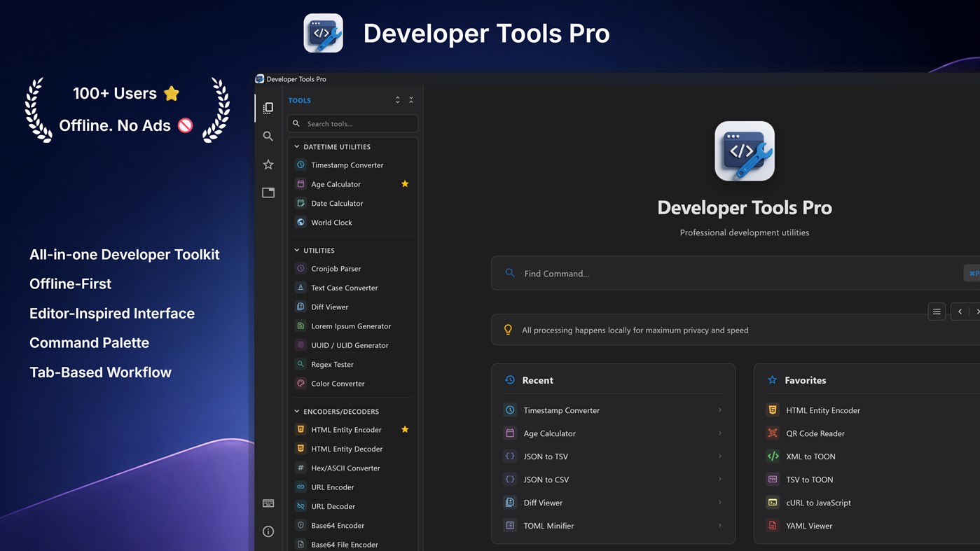Viewport: 980px width, 551px height.
Task: Click the YAML Viewer file icon
Action: (773, 526)
